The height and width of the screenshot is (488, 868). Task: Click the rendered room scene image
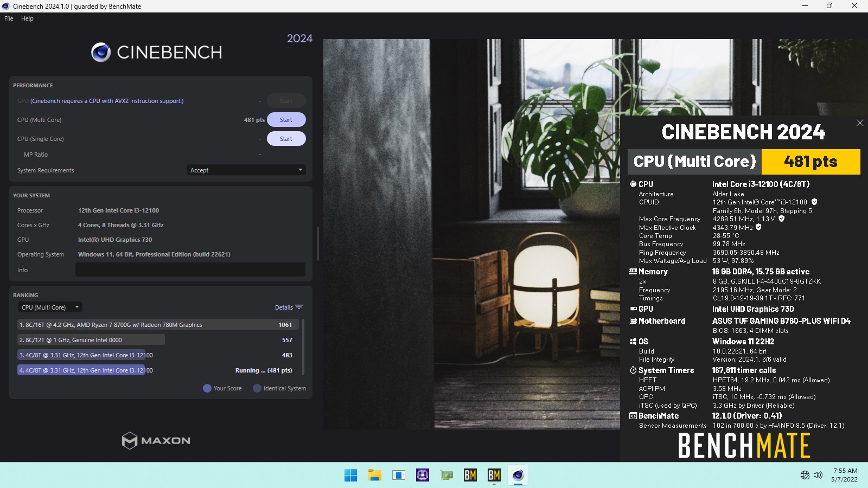click(471, 234)
